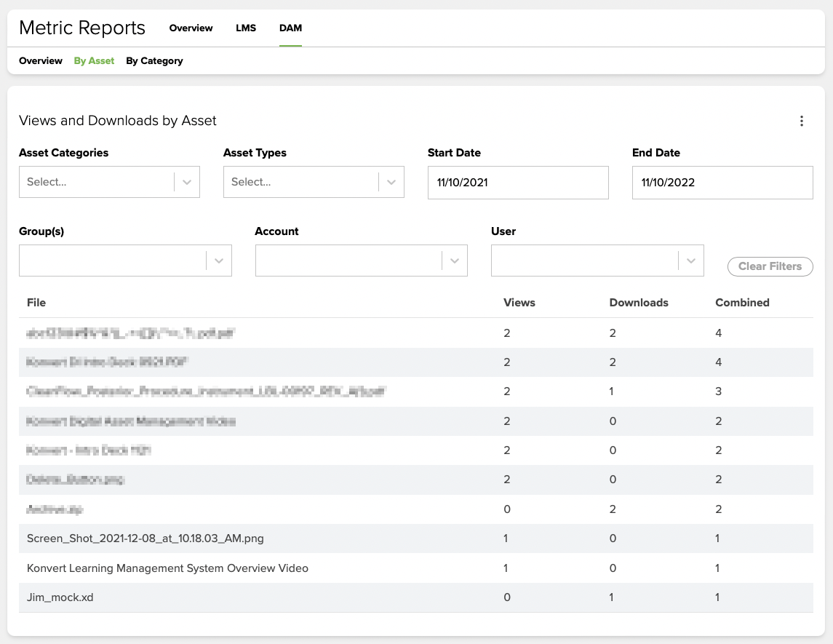Open the By Category sub-tab
The height and width of the screenshot is (644, 833).
[x=154, y=61]
